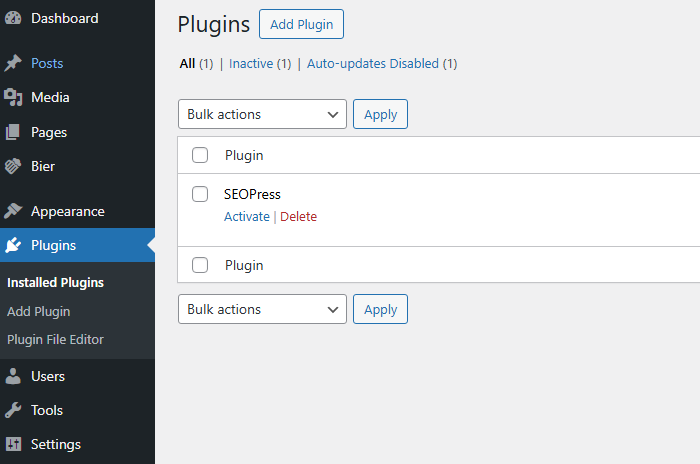The image size is (700, 464).
Task: Open Media via its camera-music icon
Action: (x=13, y=97)
